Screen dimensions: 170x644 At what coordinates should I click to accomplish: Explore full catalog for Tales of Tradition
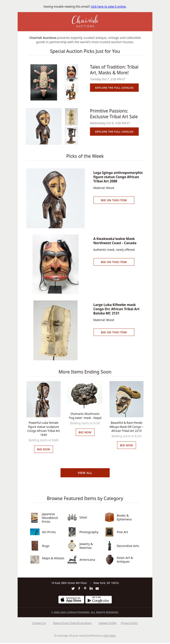tap(114, 88)
